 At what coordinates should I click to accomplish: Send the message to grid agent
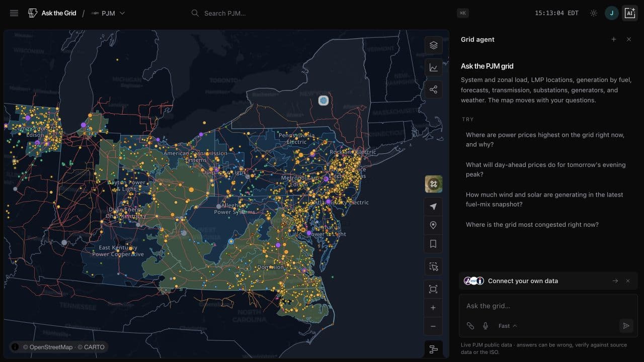click(x=626, y=326)
